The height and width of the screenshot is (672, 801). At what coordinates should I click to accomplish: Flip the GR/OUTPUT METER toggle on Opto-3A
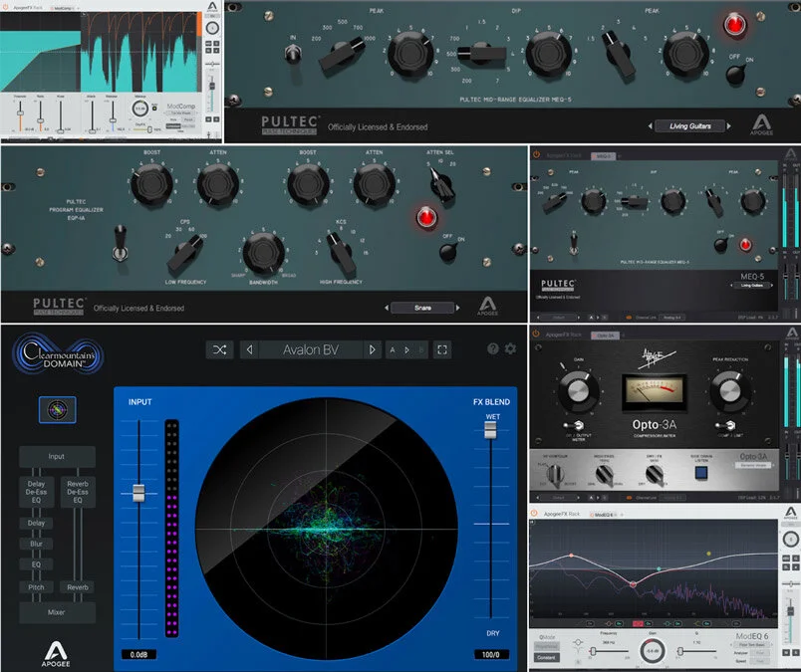click(x=575, y=425)
